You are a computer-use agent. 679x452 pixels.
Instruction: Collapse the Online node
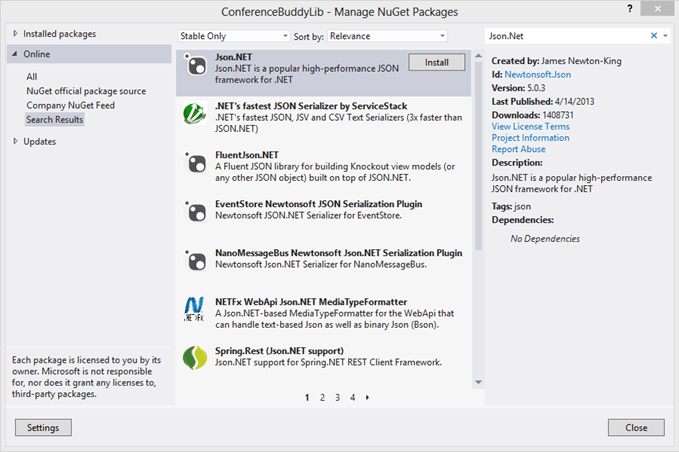[15, 54]
